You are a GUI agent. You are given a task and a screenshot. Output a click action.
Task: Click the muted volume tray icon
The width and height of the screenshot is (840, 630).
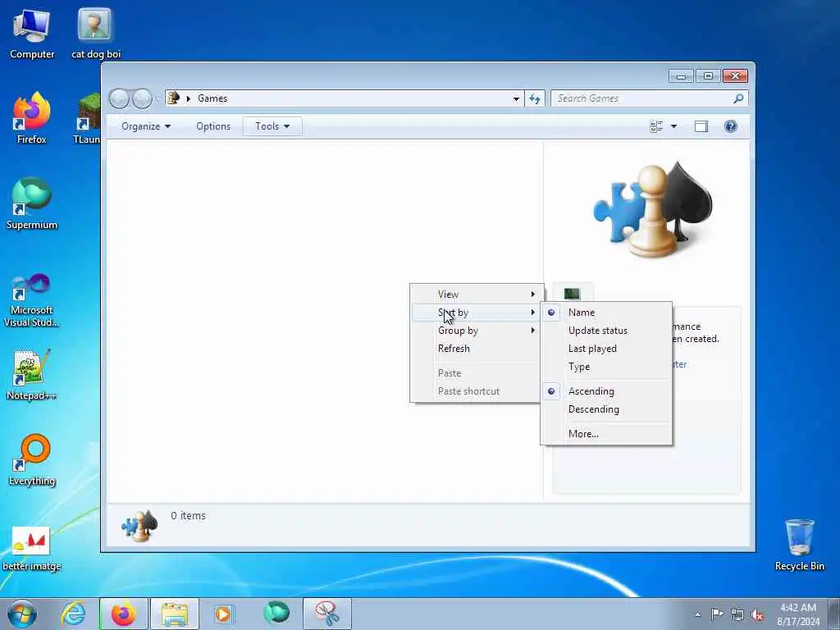point(757,614)
